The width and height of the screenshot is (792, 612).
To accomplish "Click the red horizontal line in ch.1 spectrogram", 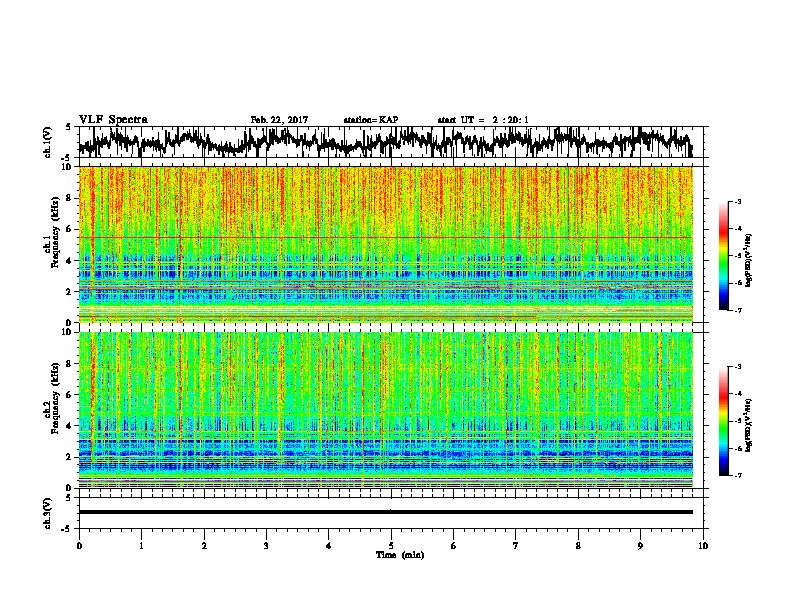I will point(385,237).
